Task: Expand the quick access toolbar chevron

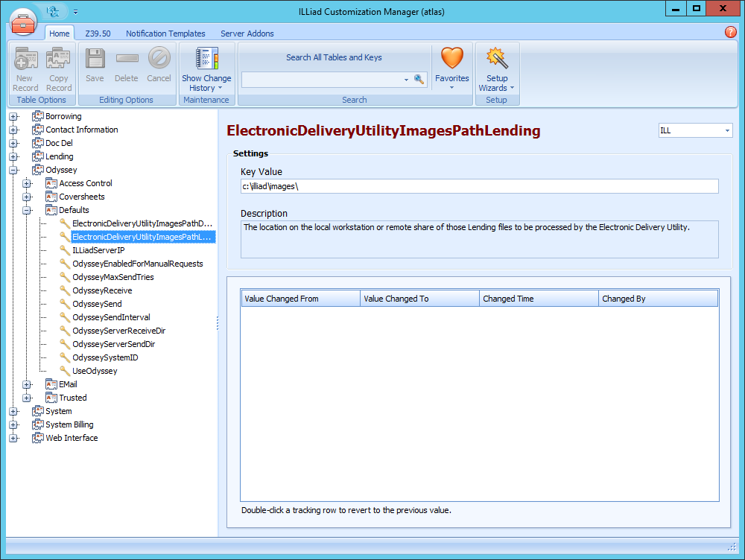Action: (74, 11)
